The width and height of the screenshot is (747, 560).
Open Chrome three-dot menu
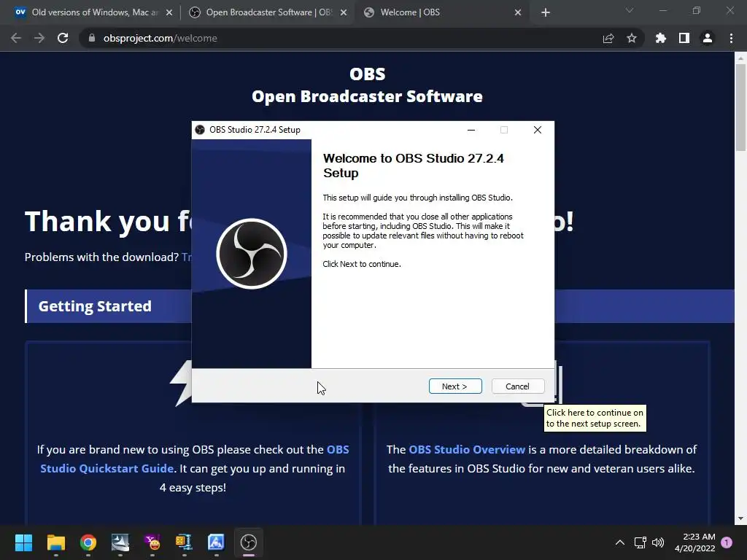[731, 38]
